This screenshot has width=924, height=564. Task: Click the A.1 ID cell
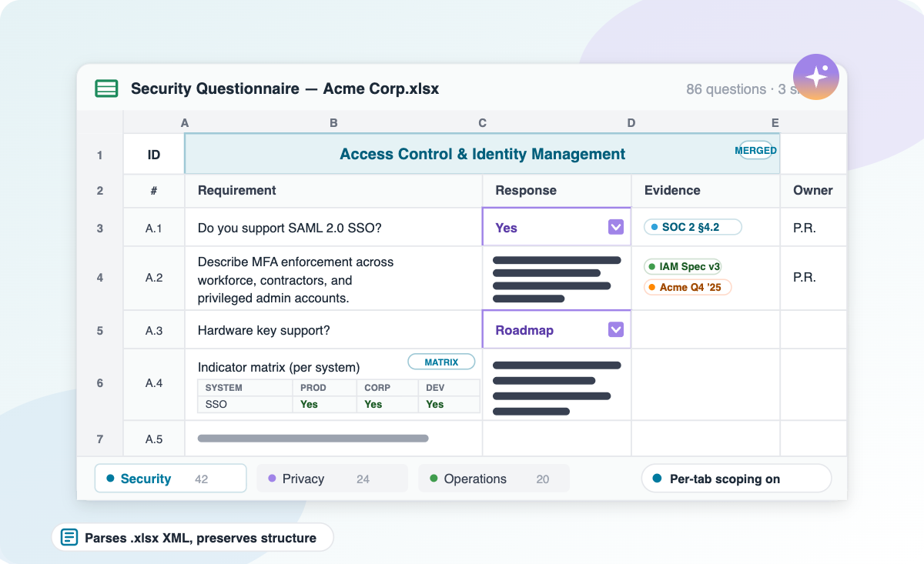(154, 227)
